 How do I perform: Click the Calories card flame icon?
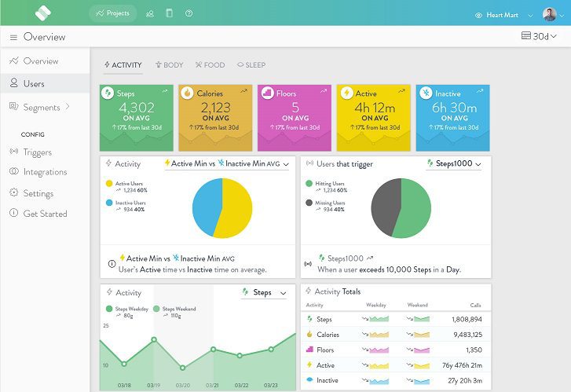(x=188, y=93)
